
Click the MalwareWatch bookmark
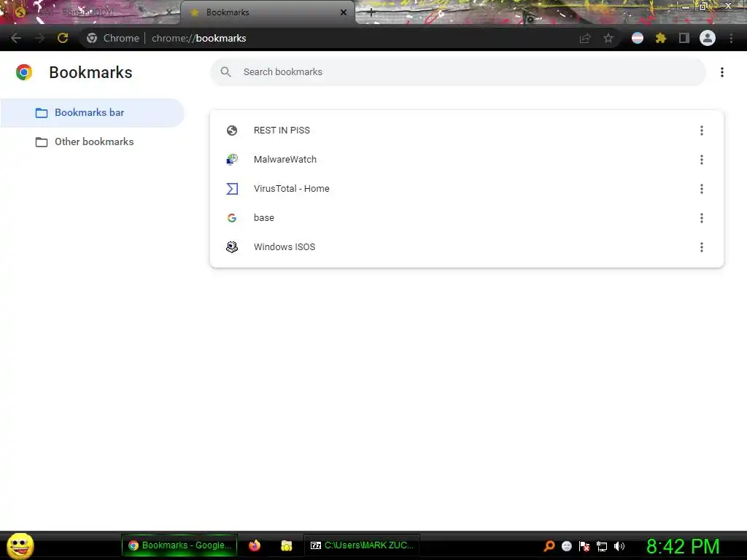(x=466, y=160)
